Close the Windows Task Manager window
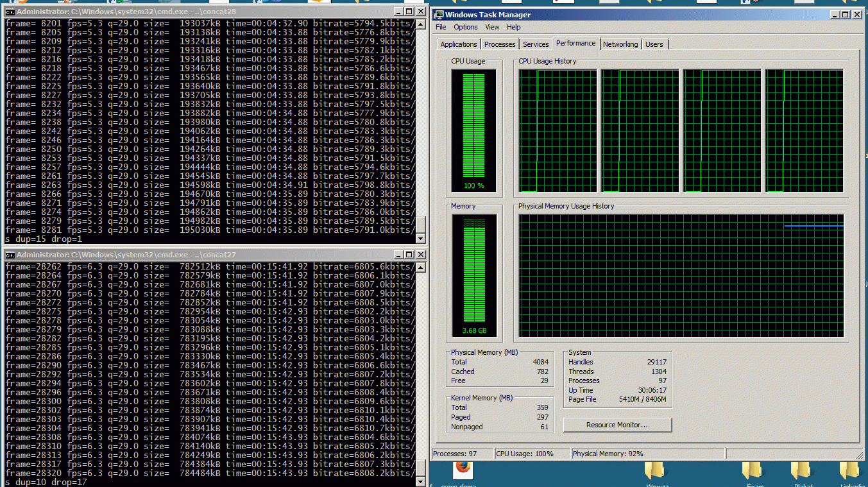This screenshot has height=487, width=868. point(856,14)
